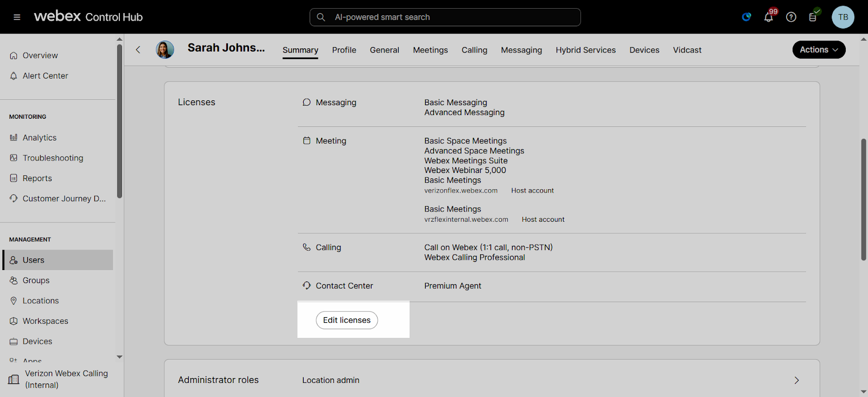Switch to the Calling tab
This screenshot has width=868, height=397.
pyautogui.click(x=474, y=50)
